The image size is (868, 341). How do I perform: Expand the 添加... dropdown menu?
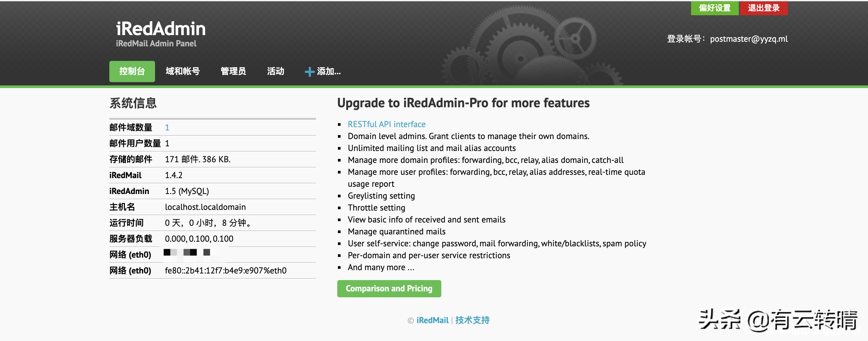click(329, 72)
